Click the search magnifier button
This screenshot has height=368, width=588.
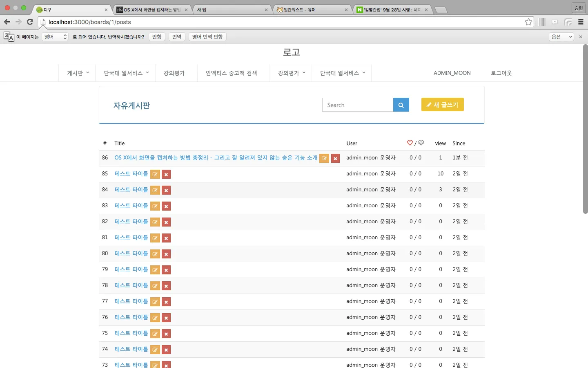pyautogui.click(x=401, y=105)
